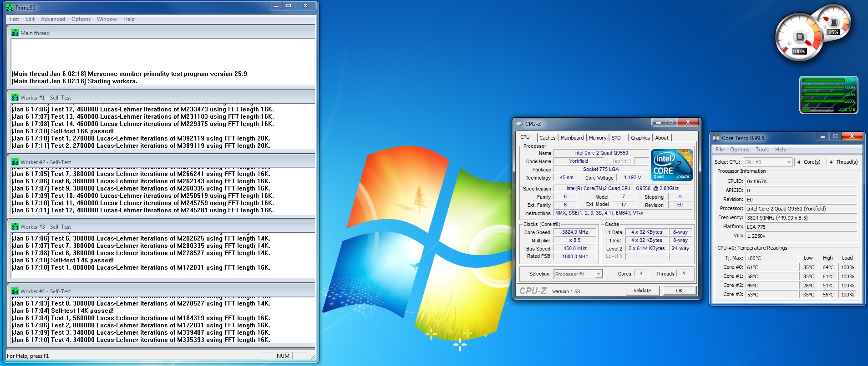
Task: Open the Test menu in Prime95
Action: point(14,19)
